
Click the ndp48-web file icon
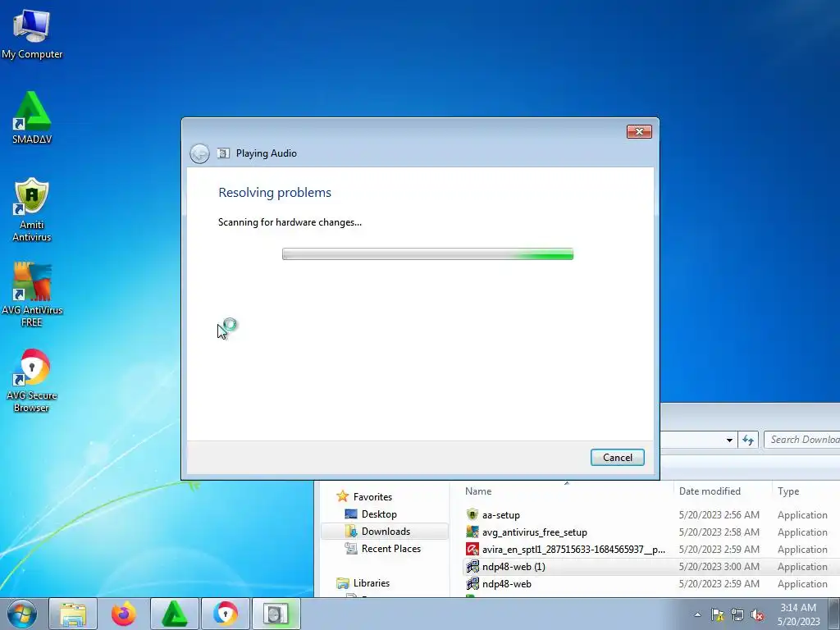tap(472, 583)
